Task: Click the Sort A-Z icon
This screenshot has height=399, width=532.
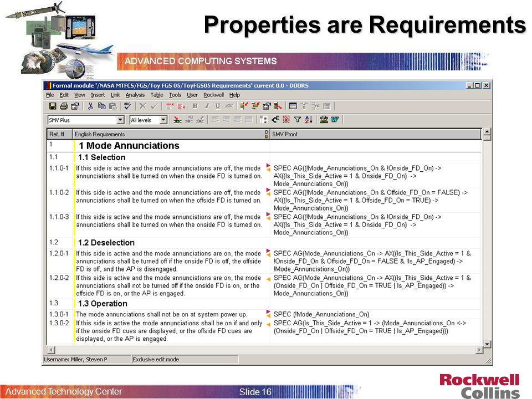Action: point(309,120)
